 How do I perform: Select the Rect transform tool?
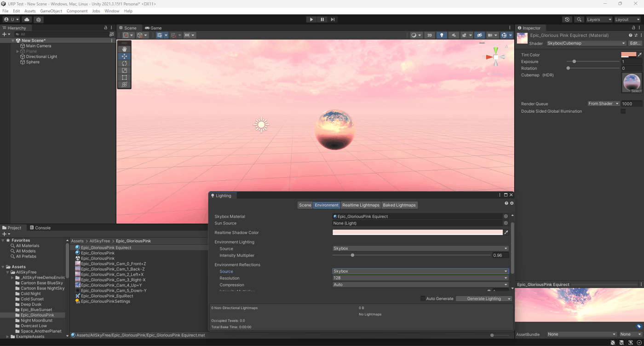point(124,77)
